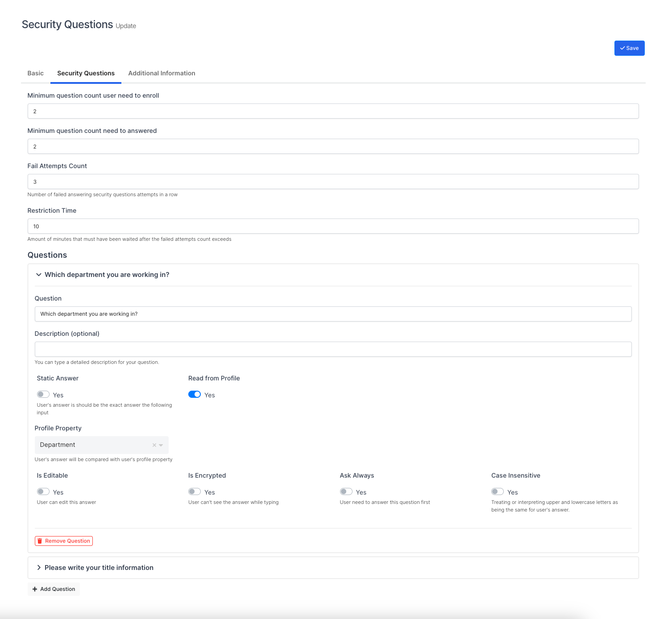This screenshot has width=672, height=619.
Task: Click the Save button checkmark icon
Action: [622, 48]
